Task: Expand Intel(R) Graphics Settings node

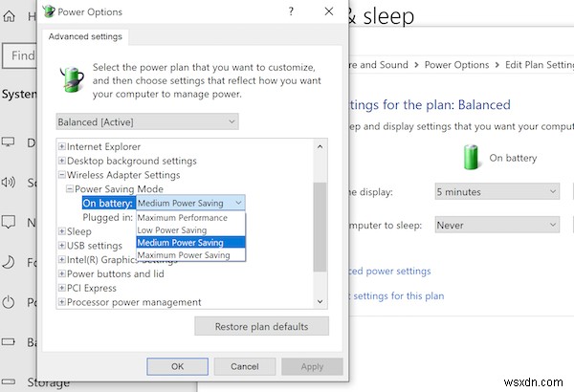Action: [62, 260]
